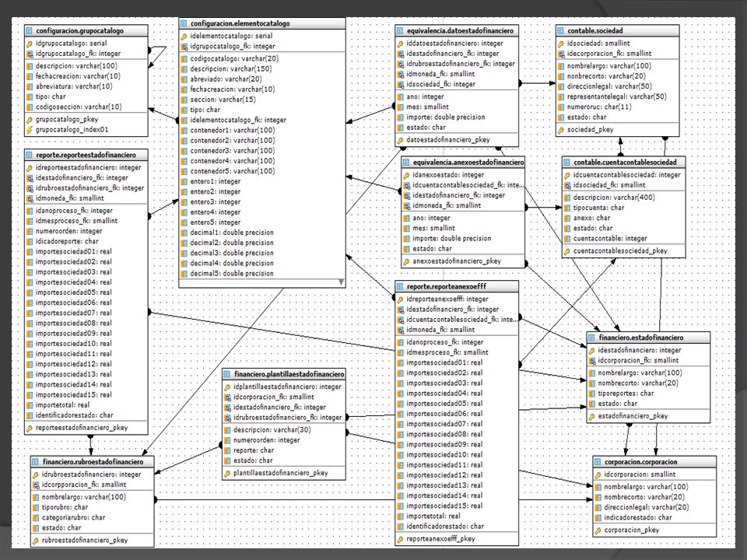Select the financiero.estadofinanciero table title
This screenshot has height=560, width=747.
(640, 338)
